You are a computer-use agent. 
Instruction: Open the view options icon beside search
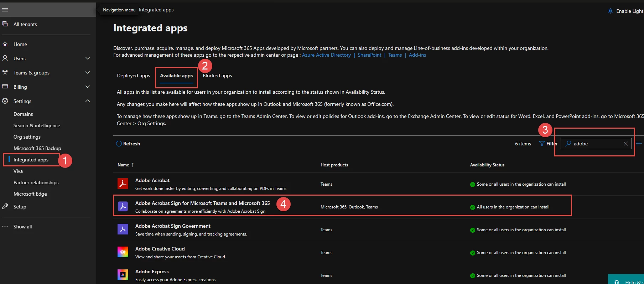639,144
